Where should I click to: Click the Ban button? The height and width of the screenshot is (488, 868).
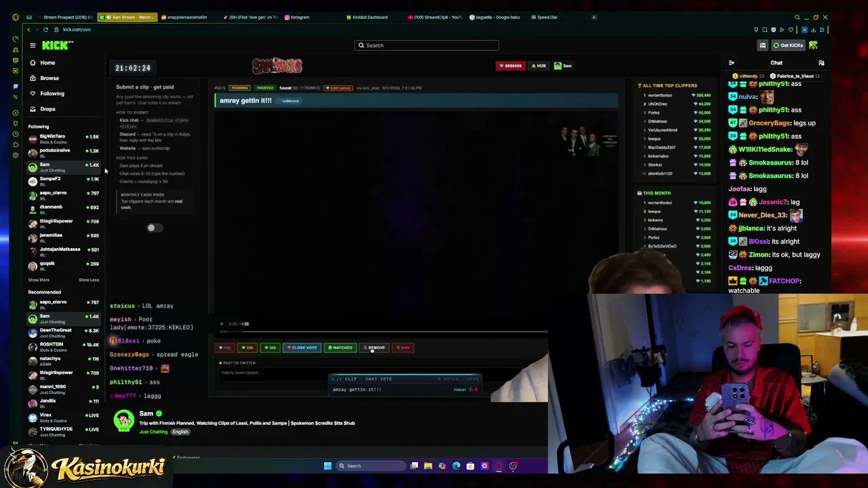click(x=403, y=348)
